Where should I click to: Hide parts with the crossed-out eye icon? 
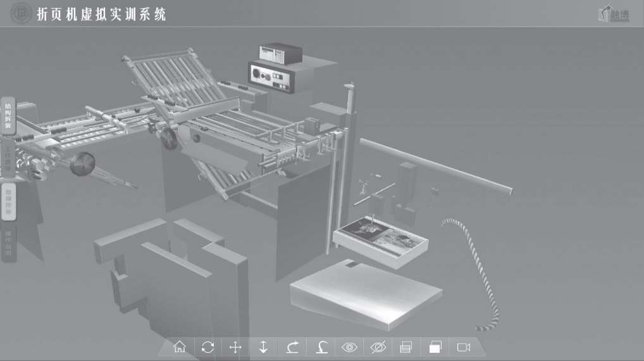point(378,347)
